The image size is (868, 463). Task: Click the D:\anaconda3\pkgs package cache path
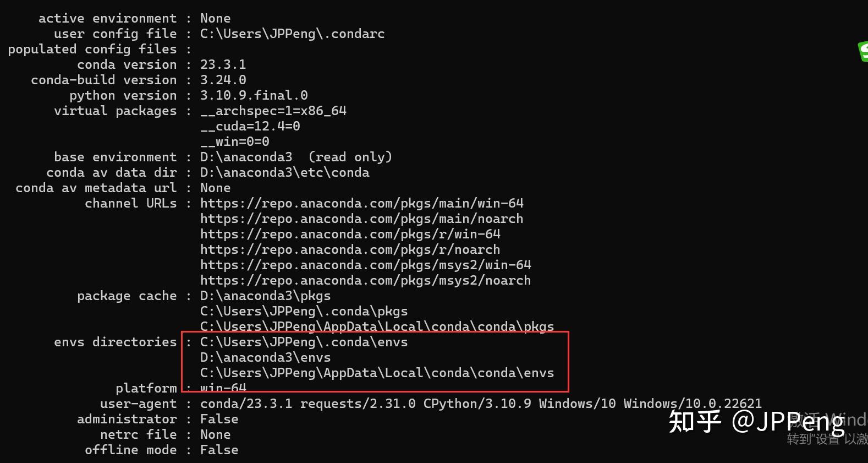265,296
